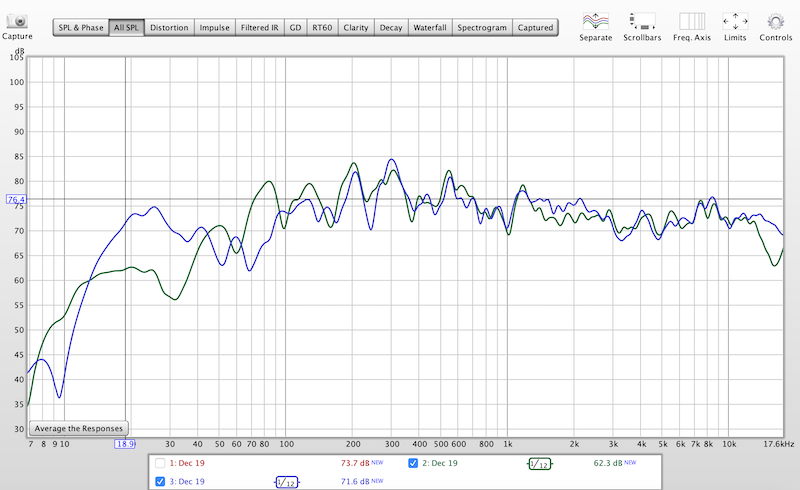Click the Average the Responses button
This screenshot has height=490, width=800.
79,428
